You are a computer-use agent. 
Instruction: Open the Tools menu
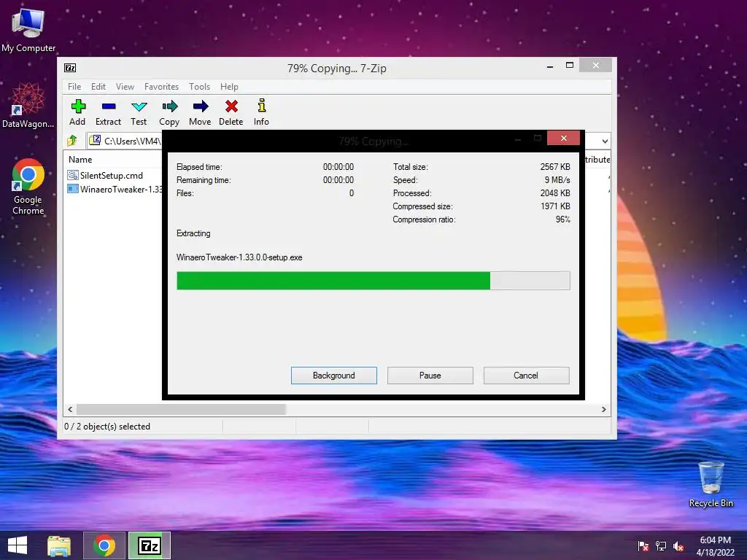click(199, 87)
